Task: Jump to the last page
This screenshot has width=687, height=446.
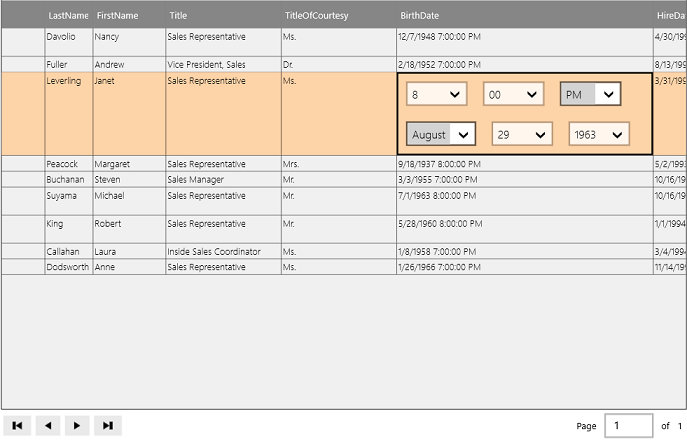Action: pos(107,426)
